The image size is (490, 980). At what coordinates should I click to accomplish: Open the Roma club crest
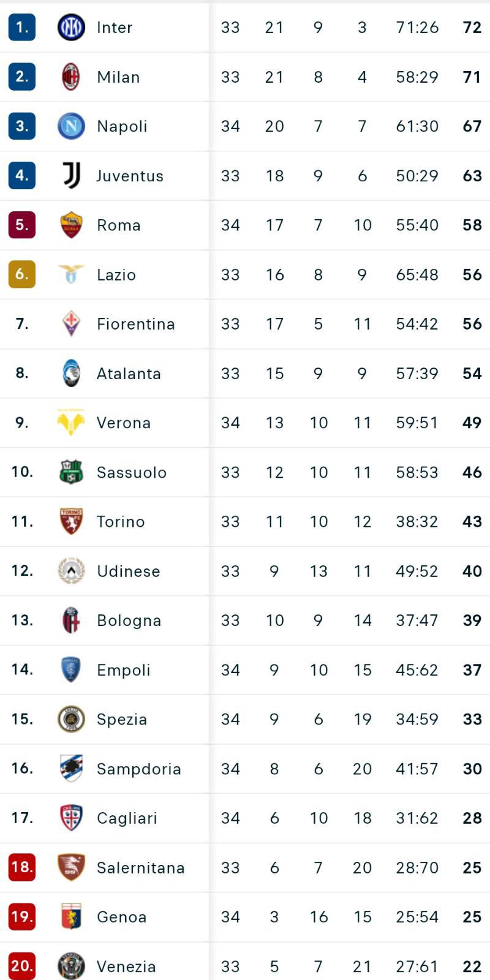click(x=71, y=225)
